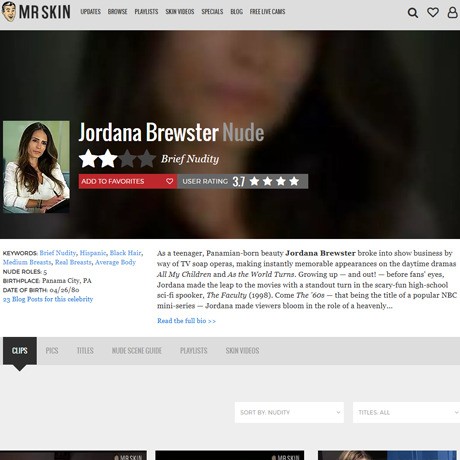Click heart icon on Add to Favorites
Image resolution: width=460 pixels, height=460 pixels.
pos(169,181)
